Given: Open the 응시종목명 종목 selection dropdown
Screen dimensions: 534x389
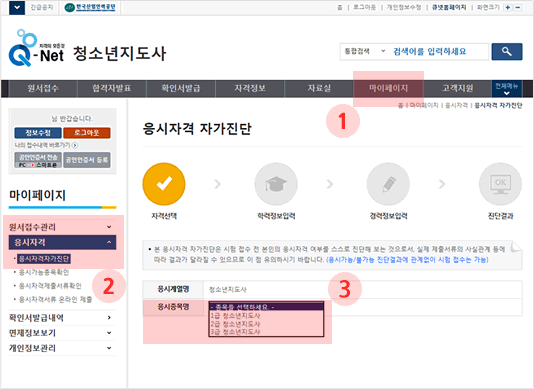Looking at the screenshot, I should 266,307.
